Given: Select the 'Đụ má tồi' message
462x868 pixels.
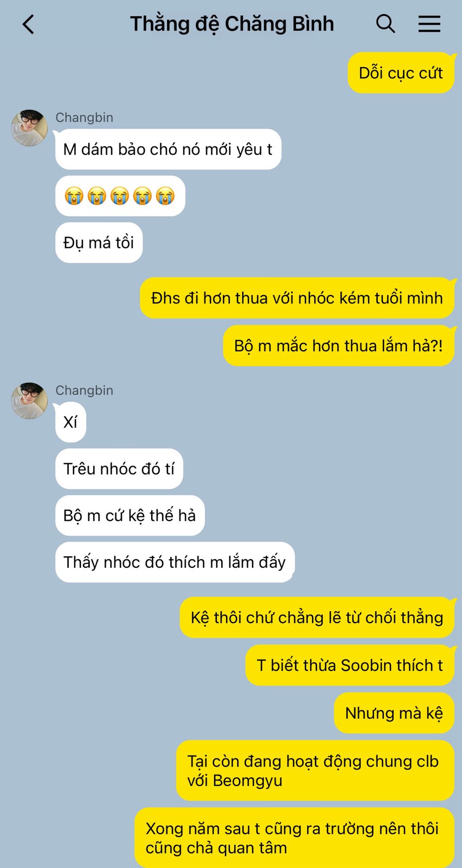Looking at the screenshot, I should point(99,242).
